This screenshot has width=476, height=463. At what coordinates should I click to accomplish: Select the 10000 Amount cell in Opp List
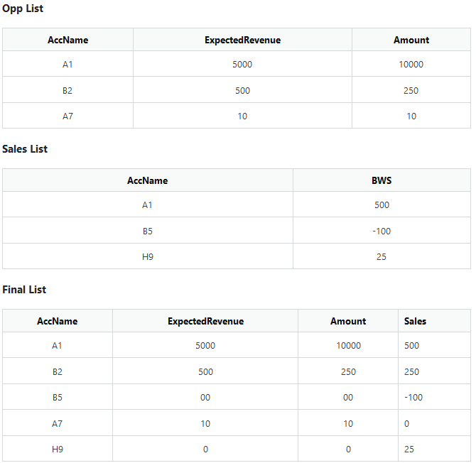(x=411, y=65)
